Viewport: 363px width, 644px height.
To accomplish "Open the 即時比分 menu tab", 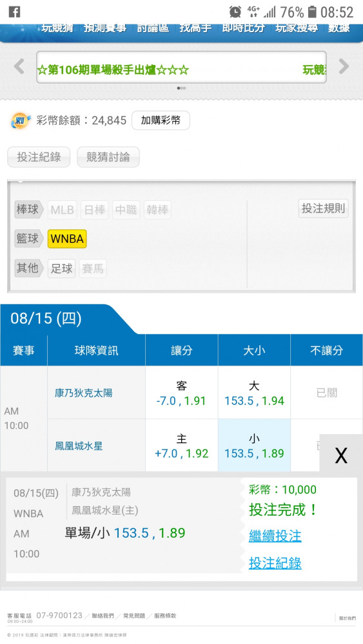I will tap(243, 28).
